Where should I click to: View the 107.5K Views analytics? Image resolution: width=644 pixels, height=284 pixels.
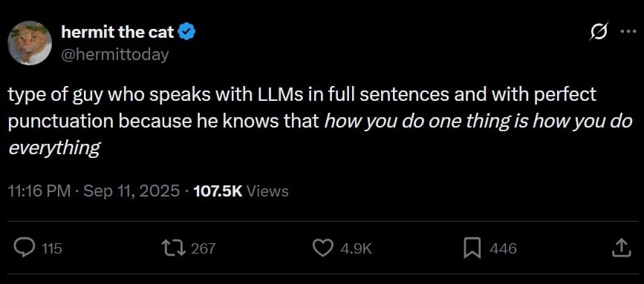[x=241, y=191]
